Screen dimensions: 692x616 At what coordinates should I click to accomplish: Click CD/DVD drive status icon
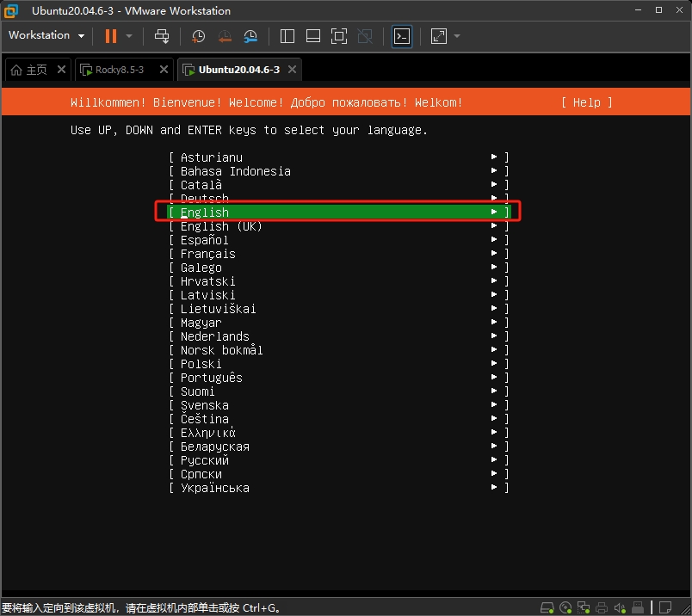pos(565,608)
